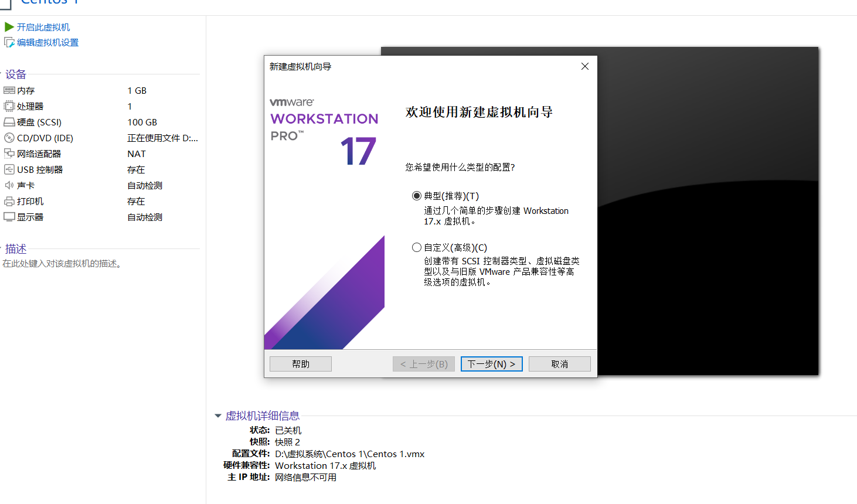Click the 设备 devices section heading
857x504 pixels.
(16, 74)
